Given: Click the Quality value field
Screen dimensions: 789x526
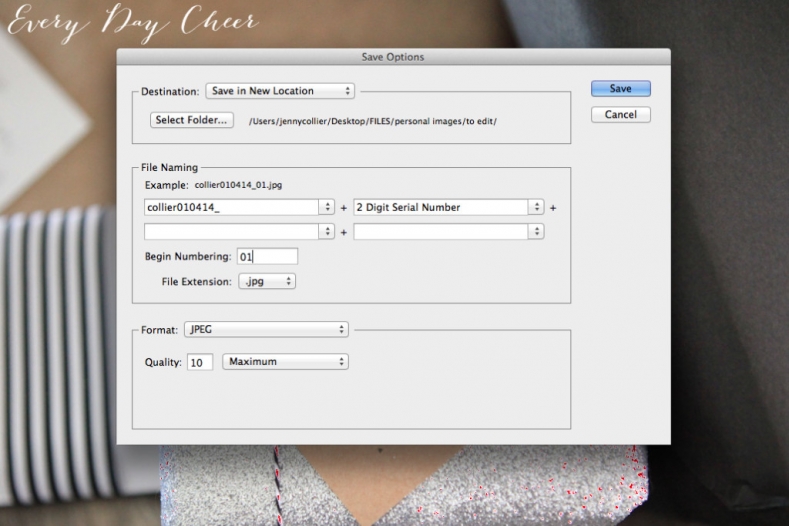Looking at the screenshot, I should [199, 362].
